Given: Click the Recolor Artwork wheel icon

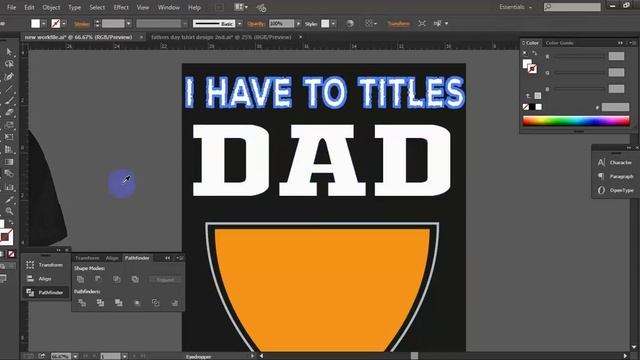Looking at the screenshot, I should [x=350, y=24].
